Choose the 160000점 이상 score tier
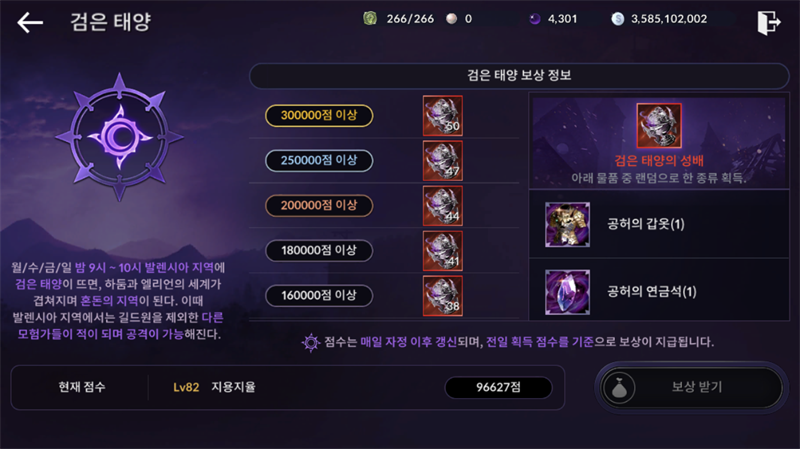The image size is (800, 449). coord(319,295)
